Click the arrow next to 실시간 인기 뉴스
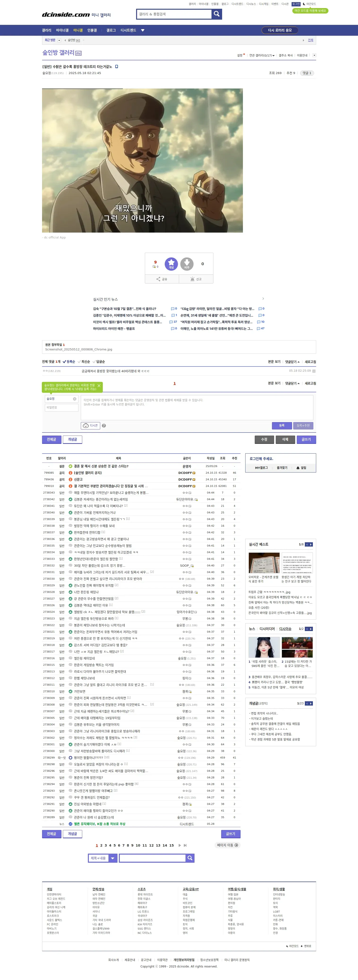Image resolution: width=358 pixels, height=980 pixels. pyautogui.click(x=263, y=299)
